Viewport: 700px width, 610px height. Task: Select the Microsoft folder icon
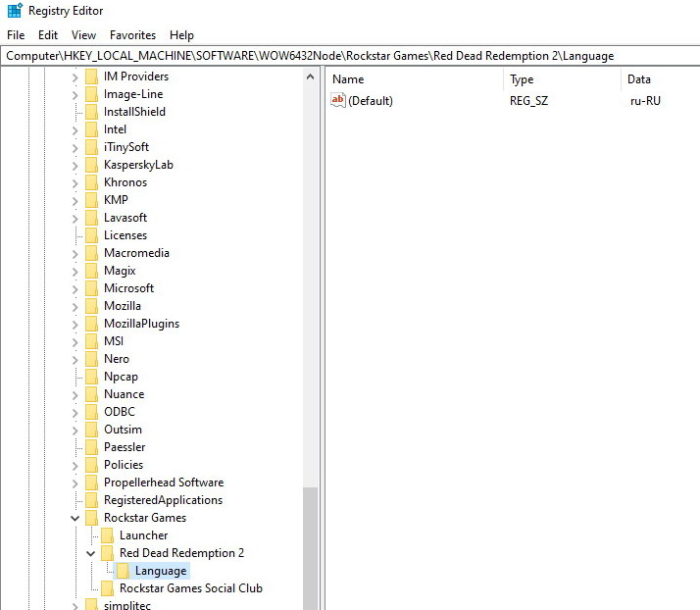91,288
